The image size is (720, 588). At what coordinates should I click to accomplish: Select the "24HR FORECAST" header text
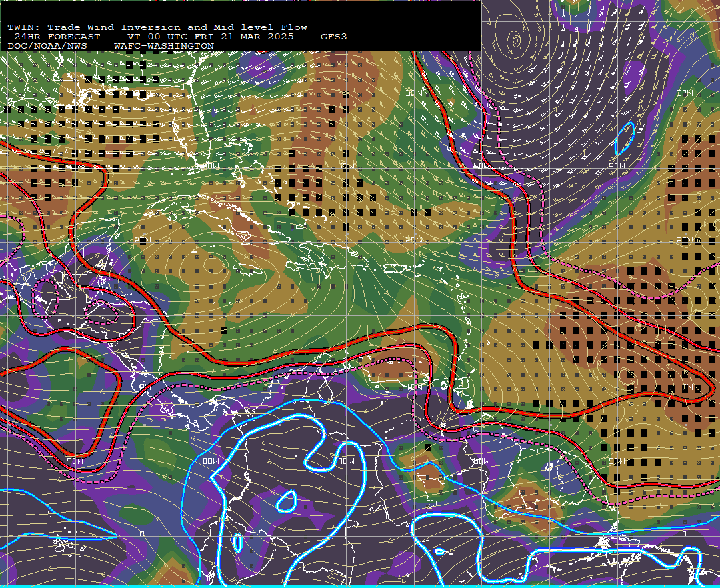coord(57,37)
